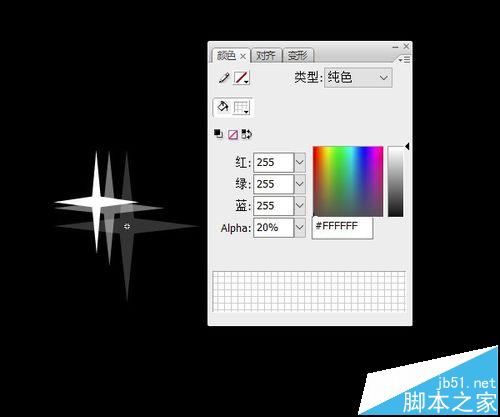Viewport: 500px width, 417px height.
Task: Click the Alpha 20% value field
Action: [273, 228]
